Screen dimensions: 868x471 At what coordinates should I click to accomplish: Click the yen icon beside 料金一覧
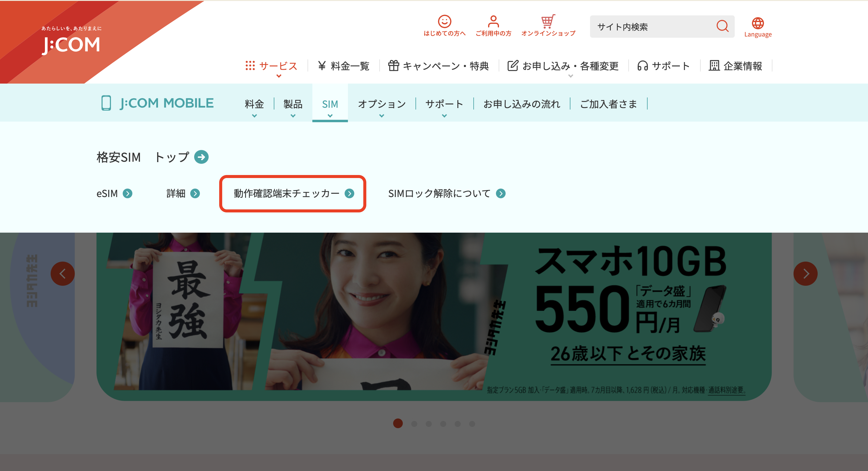click(322, 66)
